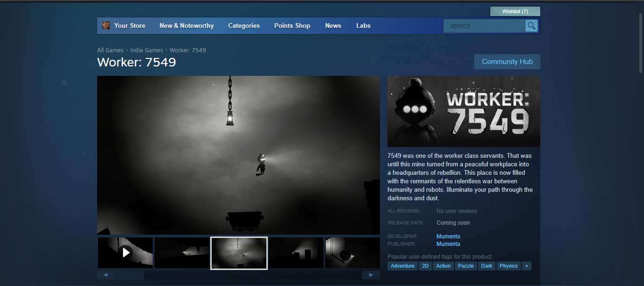
Task: Follow the Indie Games breadcrumb
Action: pos(147,50)
